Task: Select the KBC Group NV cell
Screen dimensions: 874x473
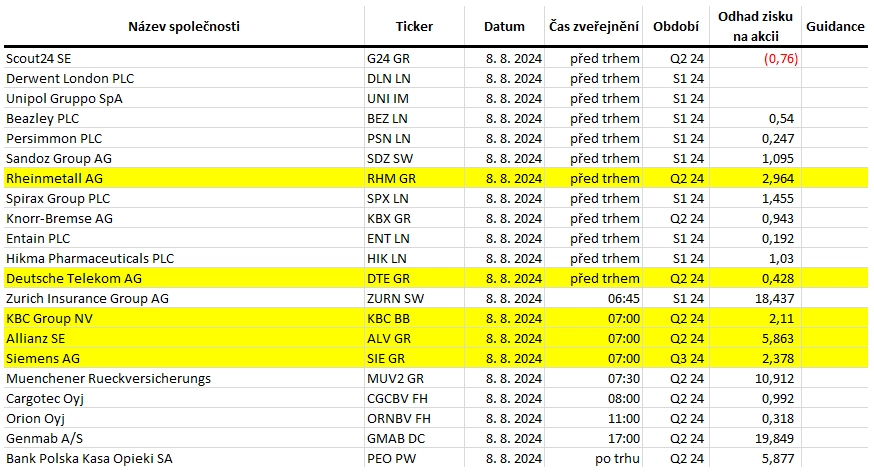Action: (184, 319)
